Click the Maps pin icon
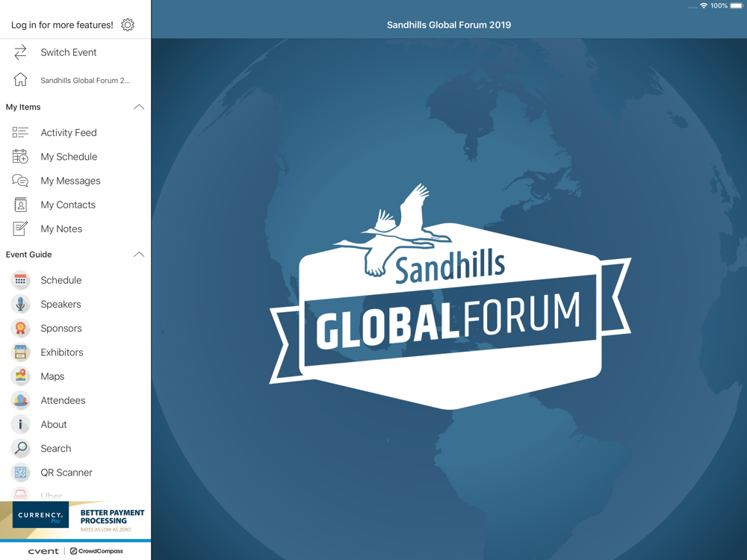This screenshot has width=747, height=560. point(20,376)
